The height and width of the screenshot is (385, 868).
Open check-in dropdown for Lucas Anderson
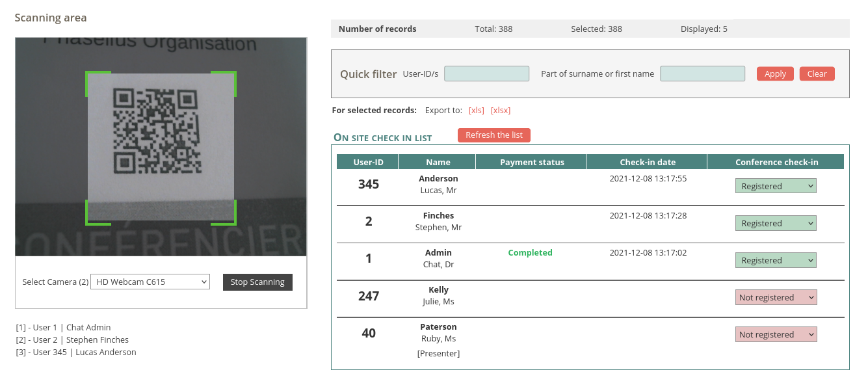[x=776, y=186]
